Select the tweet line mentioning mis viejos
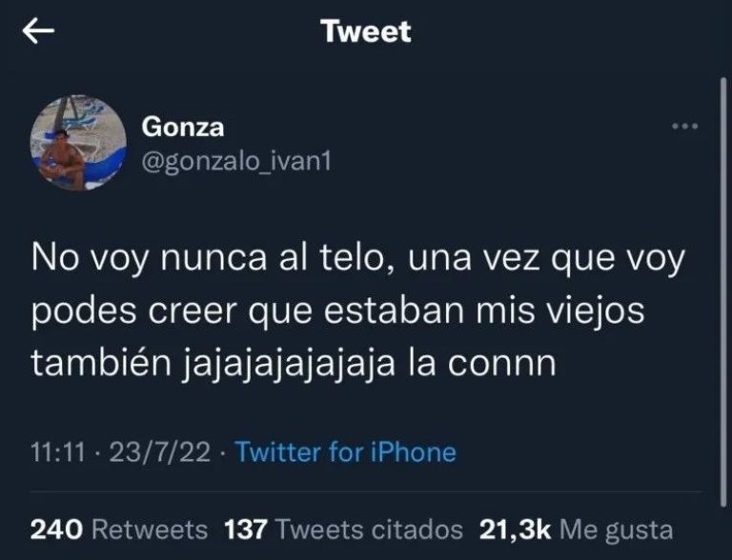The image size is (732, 560). point(338,311)
